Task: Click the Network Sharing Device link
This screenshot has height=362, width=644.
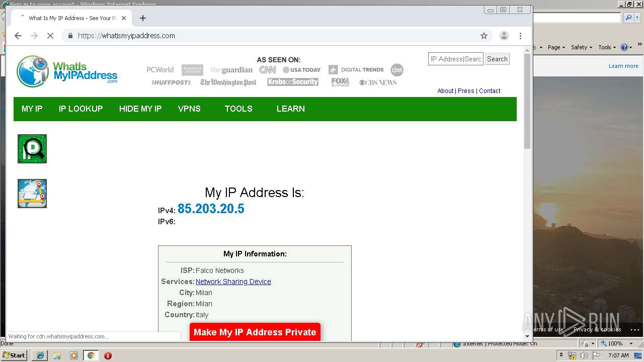Action: 233,282
